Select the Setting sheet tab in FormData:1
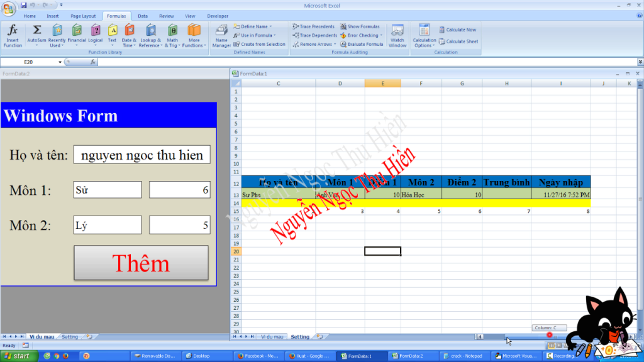This screenshot has height=362, width=644. 300,337
